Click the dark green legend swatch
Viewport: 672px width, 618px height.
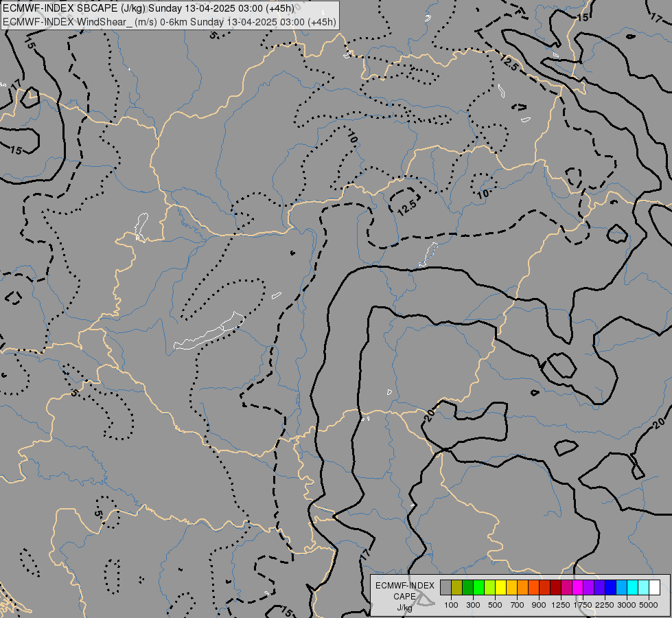(467, 587)
